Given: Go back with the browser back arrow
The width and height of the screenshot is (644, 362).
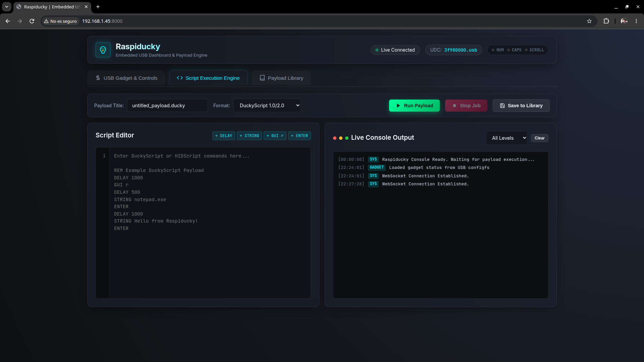Looking at the screenshot, I should (8, 21).
